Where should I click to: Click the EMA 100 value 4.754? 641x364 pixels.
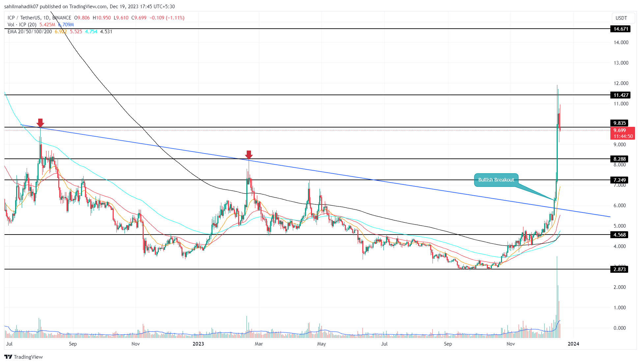tap(91, 32)
